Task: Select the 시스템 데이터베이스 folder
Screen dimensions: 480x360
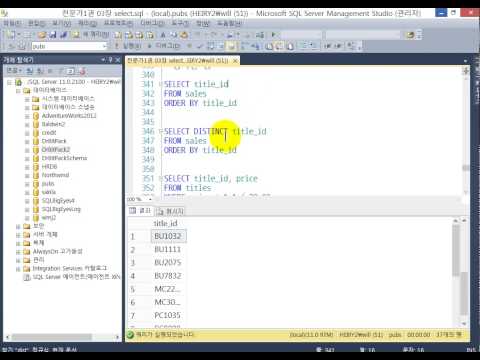Action: [x=68, y=99]
